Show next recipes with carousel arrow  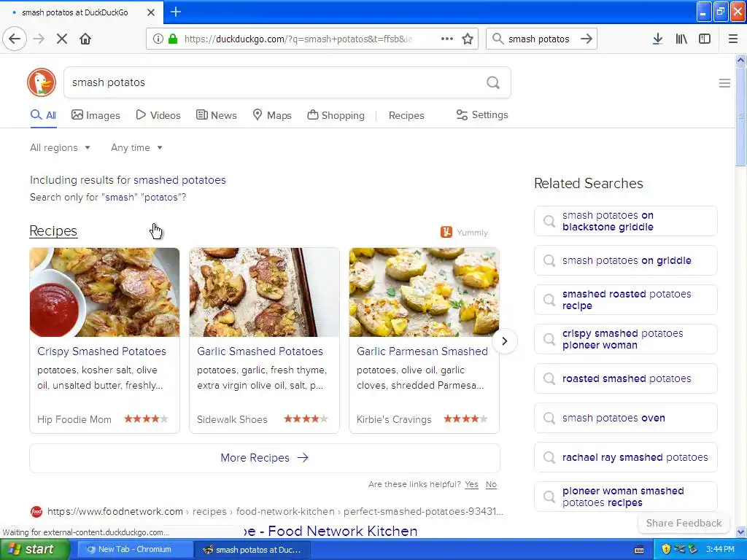[x=505, y=341]
